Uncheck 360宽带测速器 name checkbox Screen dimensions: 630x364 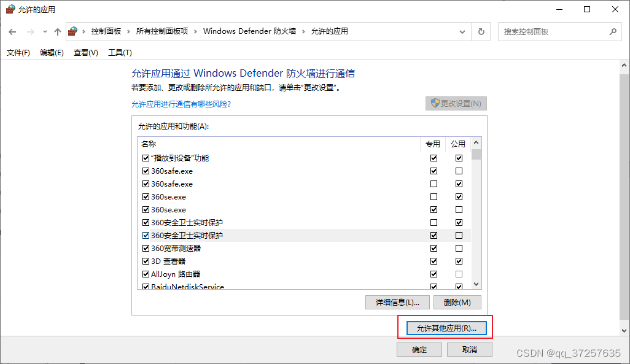tap(146, 248)
